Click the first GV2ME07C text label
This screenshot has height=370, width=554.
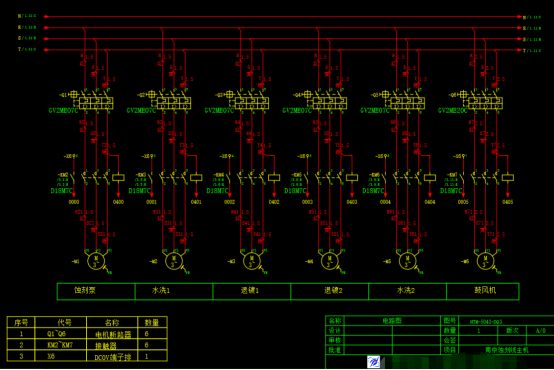tap(63, 111)
